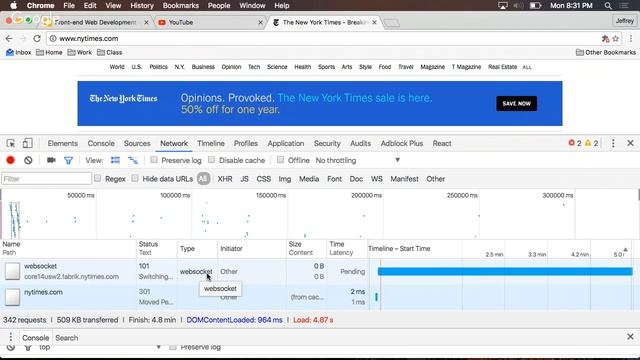This screenshot has height=360, width=640.
Task: Open the Network tab
Action: coord(174,143)
